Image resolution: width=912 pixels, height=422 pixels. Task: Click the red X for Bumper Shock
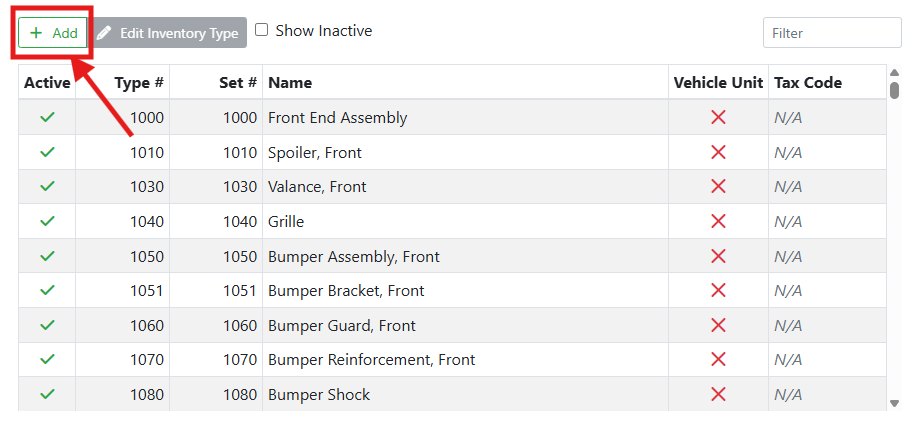pyautogui.click(x=718, y=394)
